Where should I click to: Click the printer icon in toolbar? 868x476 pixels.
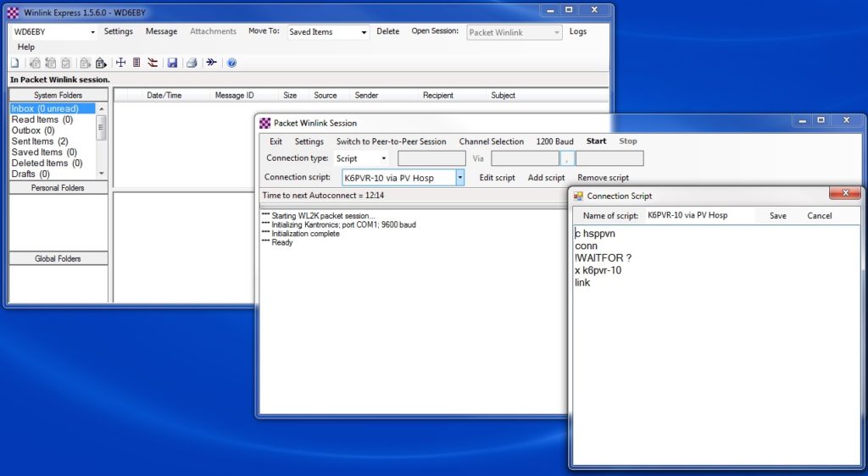tap(192, 63)
